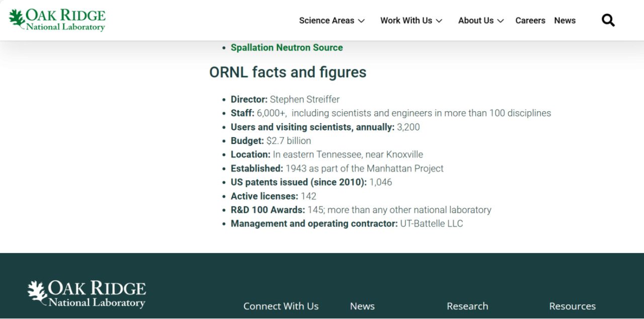Screen dimensions: 644x319
Task: Click the US patents issued 1,046 entry
Action: click(311, 182)
